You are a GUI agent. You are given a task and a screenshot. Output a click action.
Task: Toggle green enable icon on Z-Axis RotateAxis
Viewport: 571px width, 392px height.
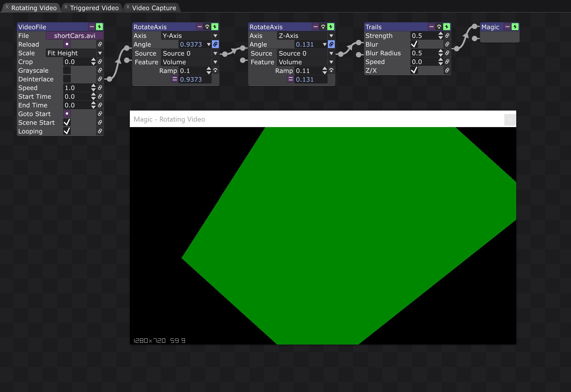pyautogui.click(x=331, y=27)
